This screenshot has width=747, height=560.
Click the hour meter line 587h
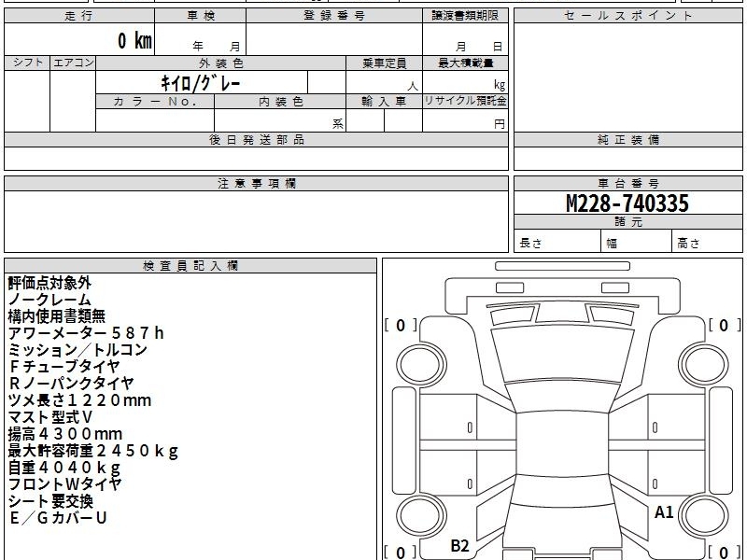tap(86, 333)
